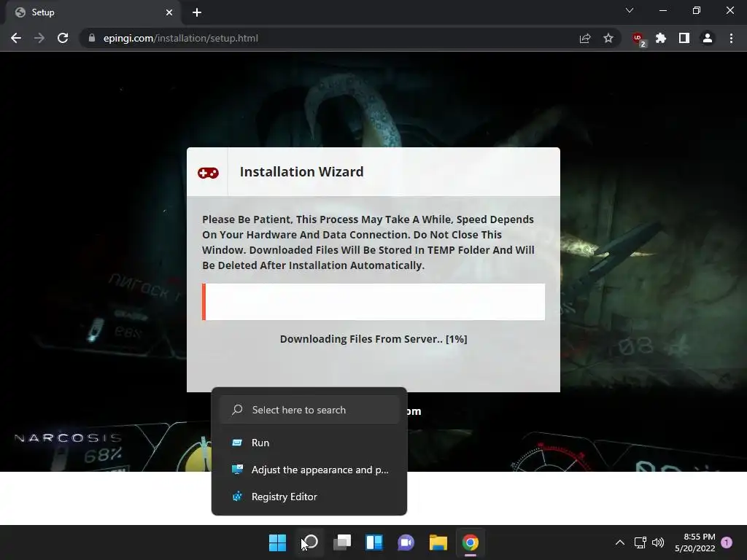The width and height of the screenshot is (747, 560).
Task: Open the Windows Start menu
Action: click(x=277, y=542)
